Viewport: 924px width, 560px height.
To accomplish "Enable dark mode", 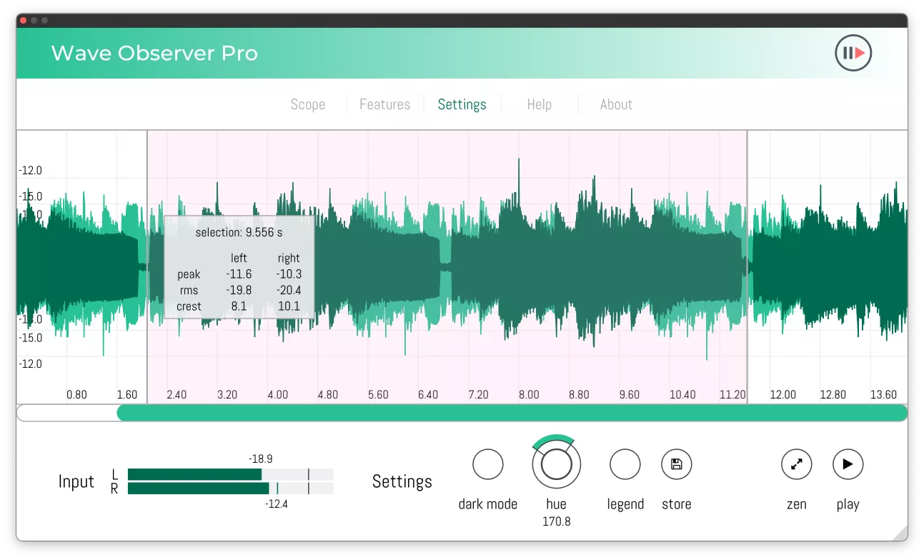I will 488,464.
